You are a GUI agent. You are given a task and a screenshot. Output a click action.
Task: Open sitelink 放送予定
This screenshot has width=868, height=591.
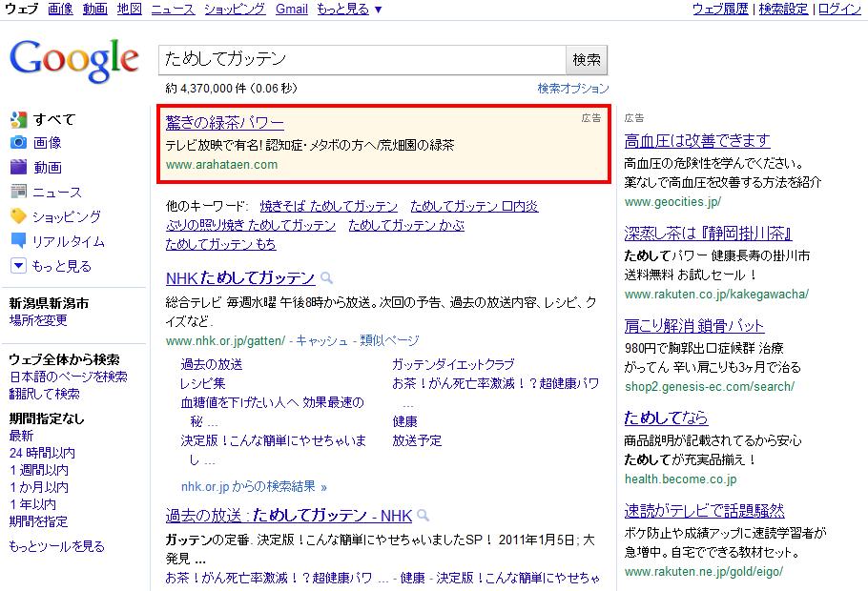click(417, 440)
